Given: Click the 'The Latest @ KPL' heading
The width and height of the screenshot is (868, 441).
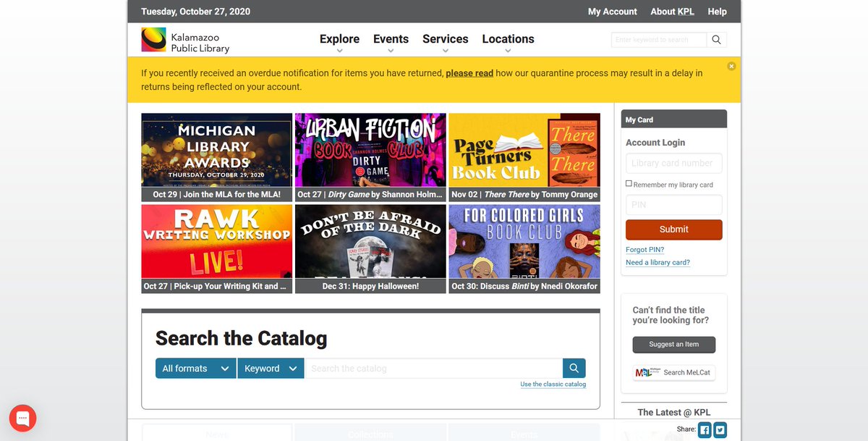Looking at the screenshot, I should [x=674, y=412].
